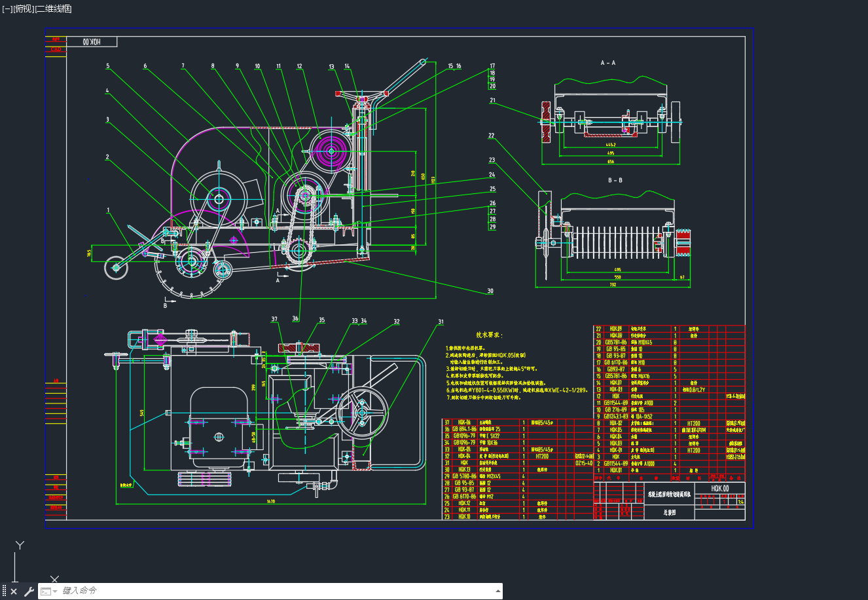The image size is (868, 600).
Task: Select the HQK.13 cell in row 30
Action: pyautogui.click(x=464, y=470)
